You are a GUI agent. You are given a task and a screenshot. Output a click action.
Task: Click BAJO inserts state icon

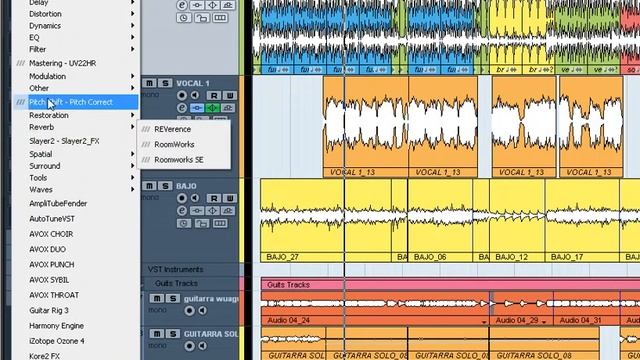coord(197,211)
